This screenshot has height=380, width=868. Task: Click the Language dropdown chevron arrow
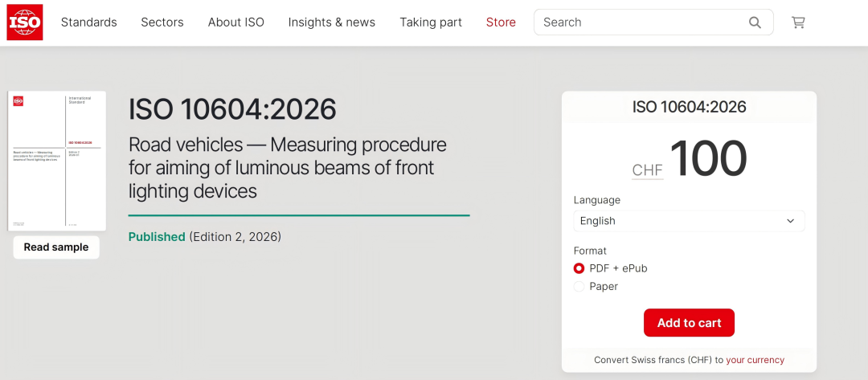coord(790,221)
